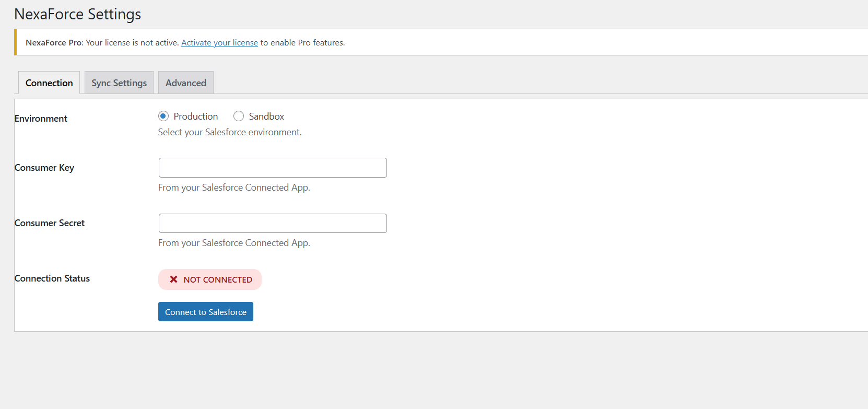
Task: Click the help text beneath the Consumer Key field
Action: tap(234, 188)
